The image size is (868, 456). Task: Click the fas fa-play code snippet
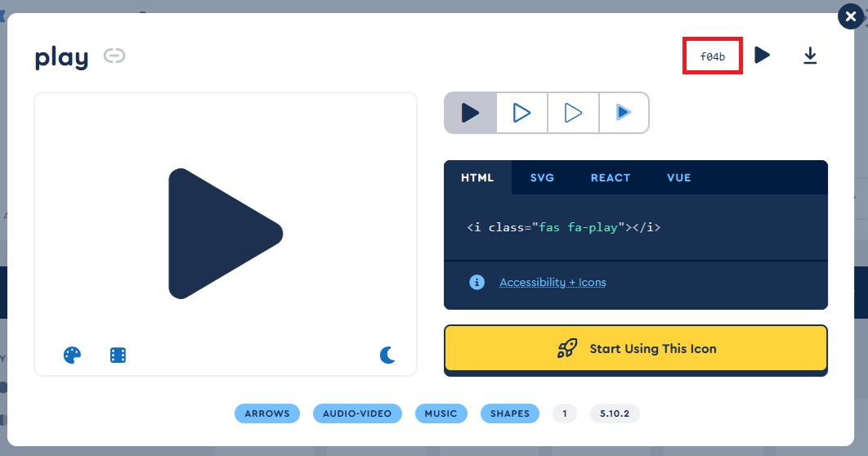(563, 227)
